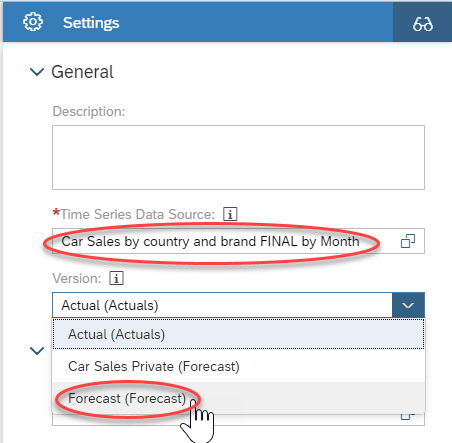Click the Description label
The height and width of the screenshot is (443, 452).
coord(89,111)
